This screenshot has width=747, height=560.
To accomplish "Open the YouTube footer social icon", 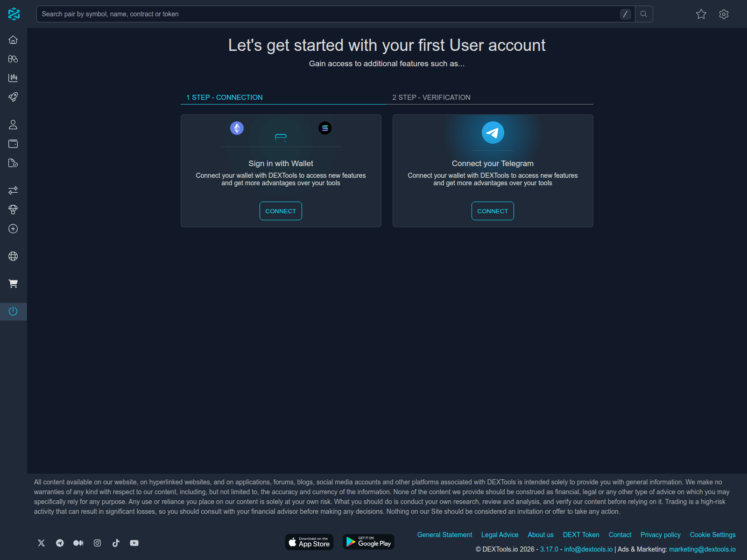I will point(134,543).
